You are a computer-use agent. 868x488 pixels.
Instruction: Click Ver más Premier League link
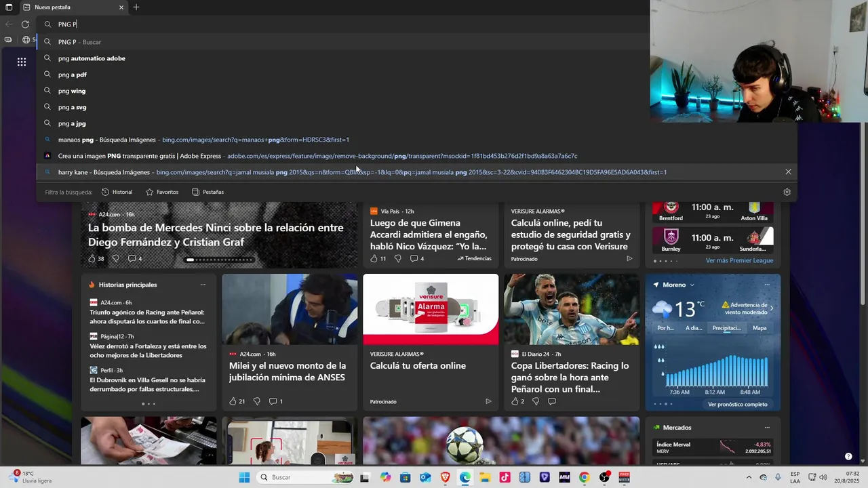click(x=739, y=260)
